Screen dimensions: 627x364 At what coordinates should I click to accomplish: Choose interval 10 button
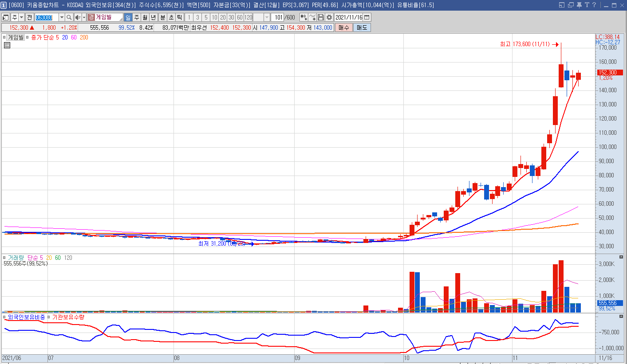click(214, 17)
